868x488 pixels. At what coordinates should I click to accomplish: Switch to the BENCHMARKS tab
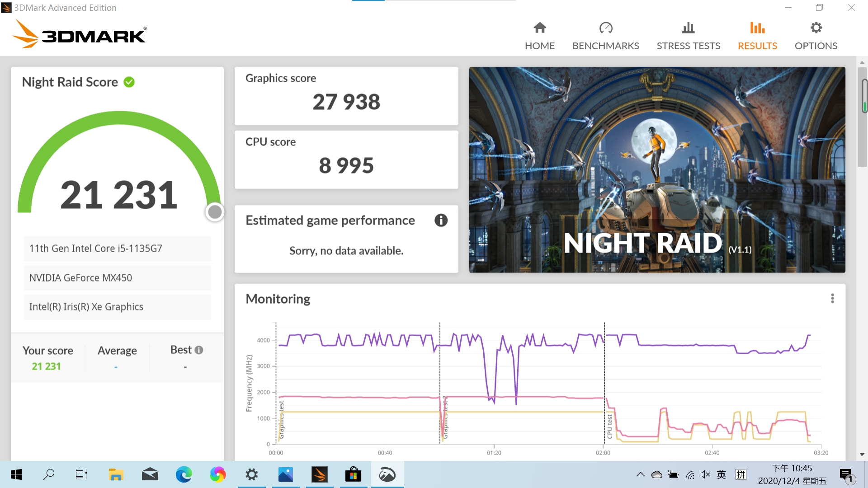[x=605, y=36]
